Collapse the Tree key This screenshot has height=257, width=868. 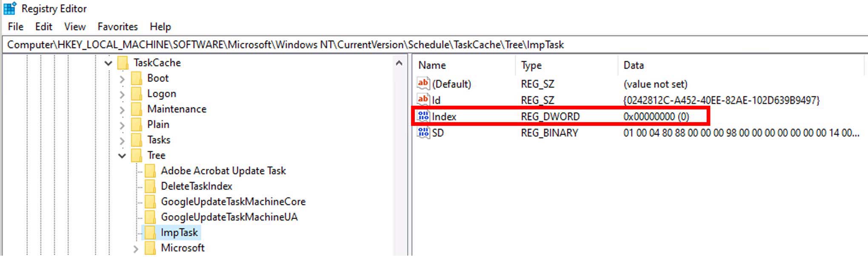point(122,156)
